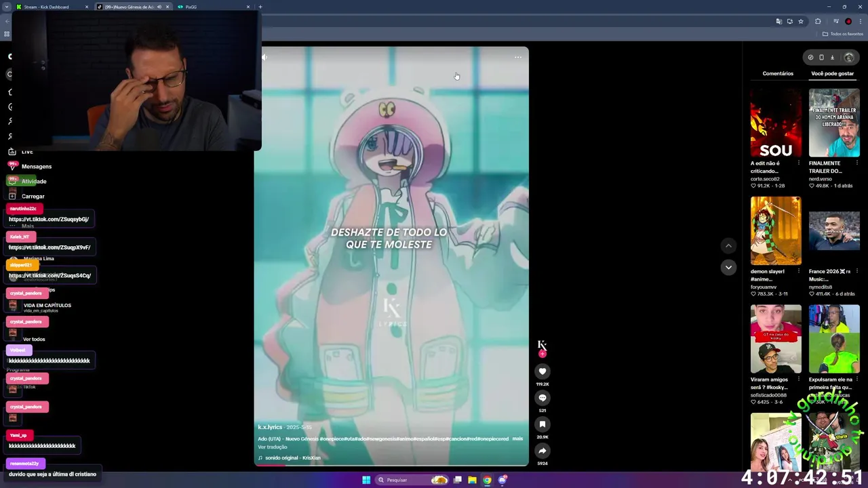The image size is (868, 488).
Task: Open the Chrome extensions puzzle icon
Action: [818, 21]
